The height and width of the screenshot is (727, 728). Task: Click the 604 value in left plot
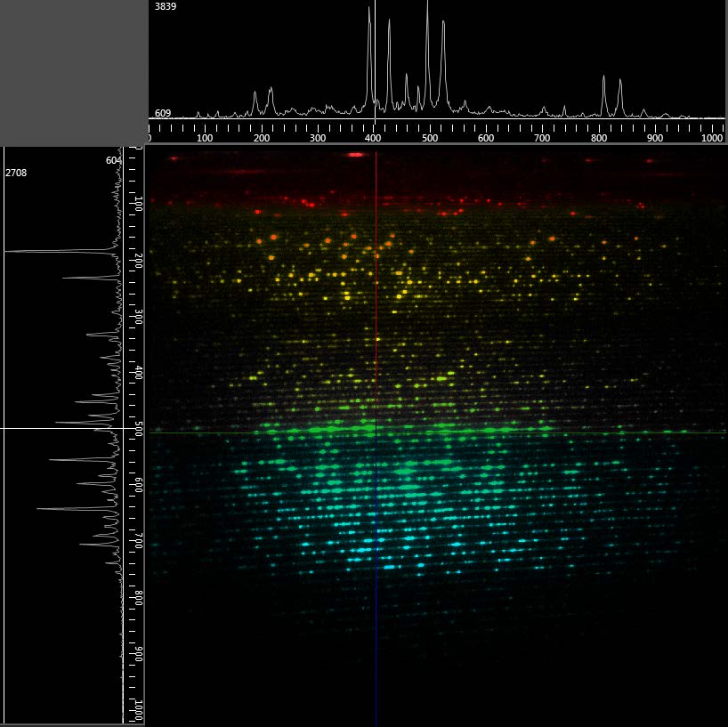coord(113,160)
